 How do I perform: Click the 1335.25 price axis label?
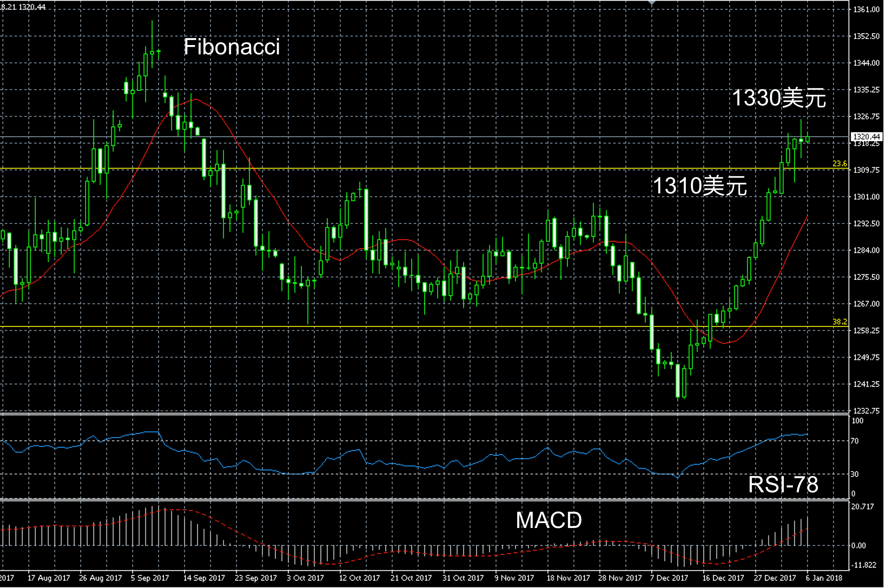(x=866, y=90)
